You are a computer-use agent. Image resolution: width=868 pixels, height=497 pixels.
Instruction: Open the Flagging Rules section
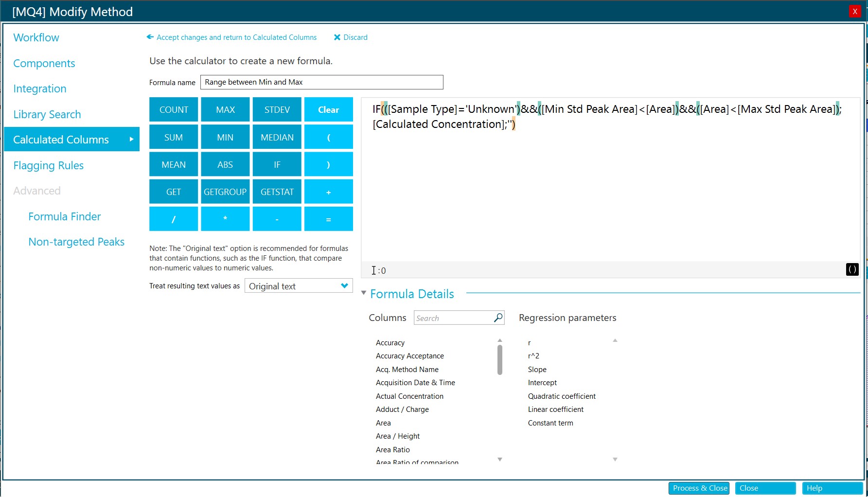click(x=49, y=165)
